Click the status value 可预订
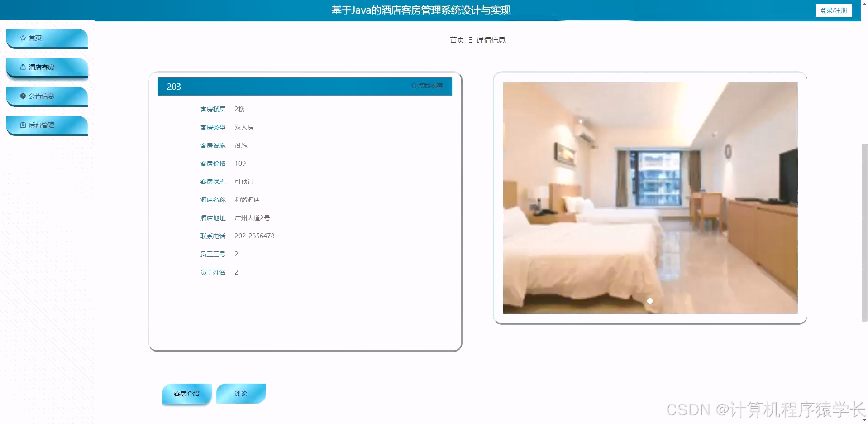 pos(244,182)
